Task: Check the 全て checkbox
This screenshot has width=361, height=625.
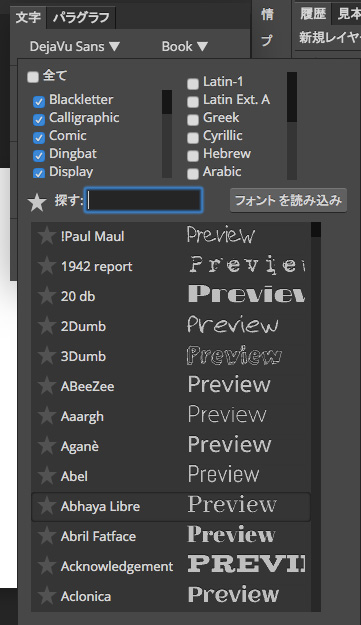Action: coord(33,77)
